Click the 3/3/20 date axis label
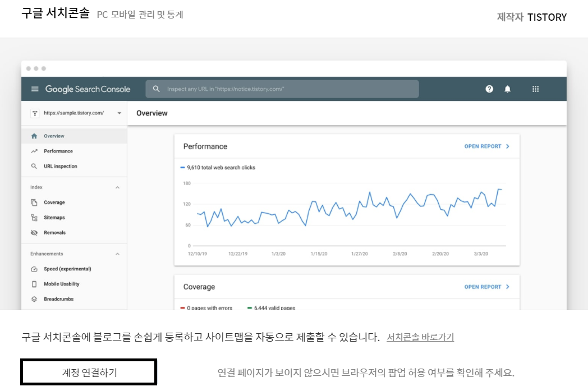Image resolution: width=588 pixels, height=391 pixels. [481, 254]
